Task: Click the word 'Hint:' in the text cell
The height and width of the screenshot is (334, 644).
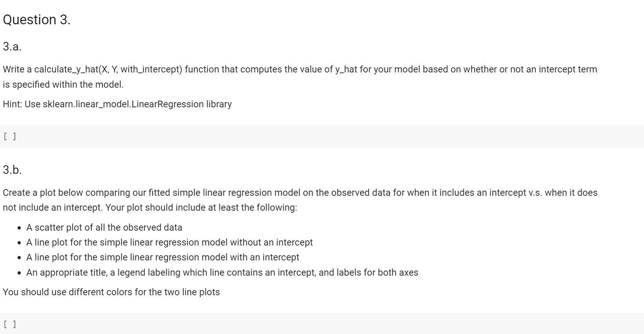Action: [x=13, y=104]
